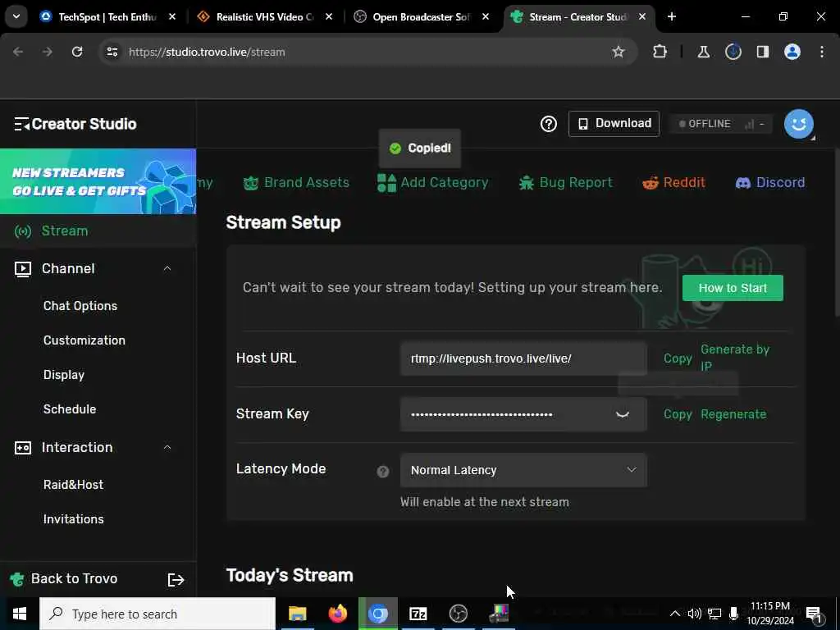Open Chat Options in sidebar
The width and height of the screenshot is (840, 630).
[x=80, y=306]
